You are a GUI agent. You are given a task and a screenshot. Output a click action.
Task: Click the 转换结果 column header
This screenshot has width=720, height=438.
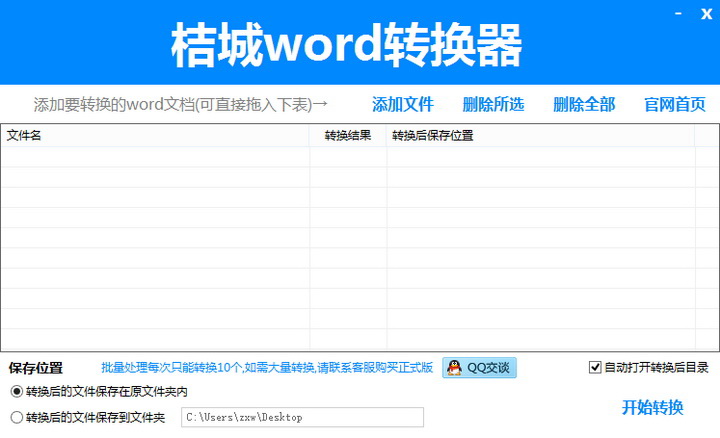(x=348, y=135)
